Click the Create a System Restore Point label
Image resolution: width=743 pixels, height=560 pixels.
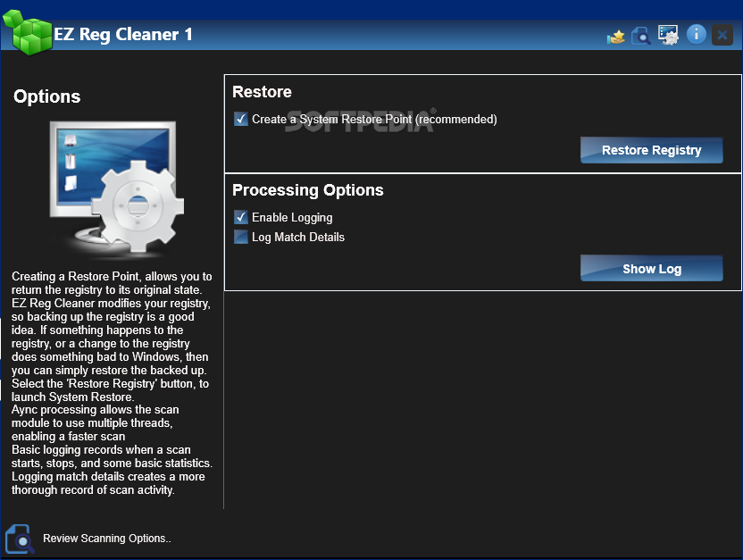point(374,119)
